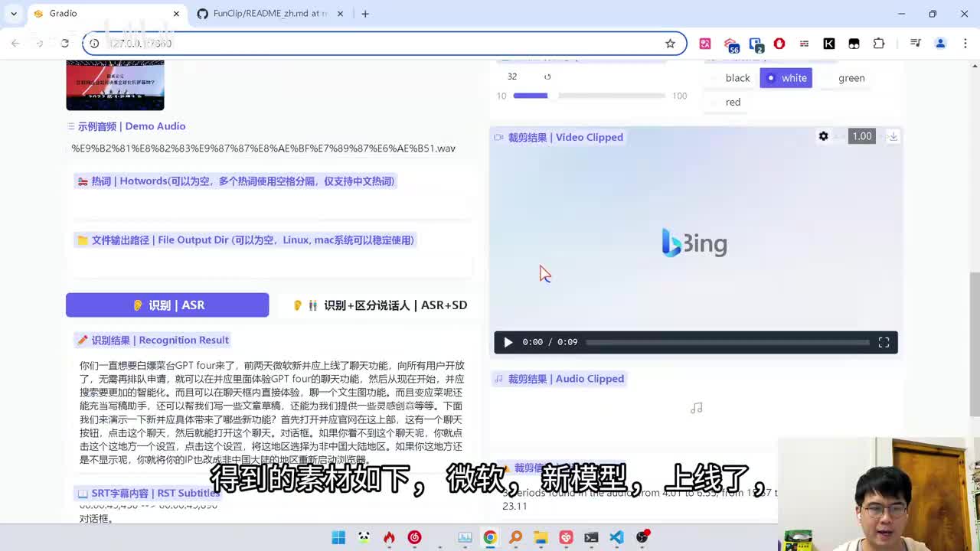Run 识别+区分说话人 ASR+SD recognition
The height and width of the screenshot is (551, 980).
380,305
